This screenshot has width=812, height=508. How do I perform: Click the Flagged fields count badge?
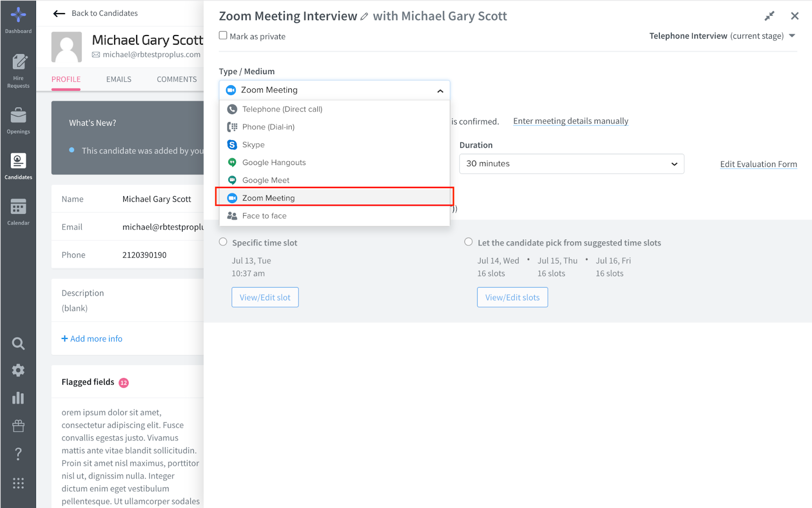(124, 383)
